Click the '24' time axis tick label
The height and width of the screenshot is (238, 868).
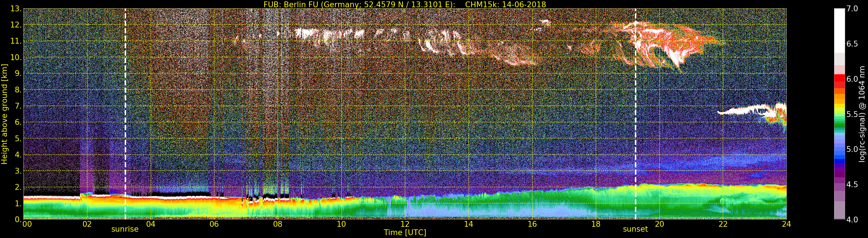pos(786,224)
